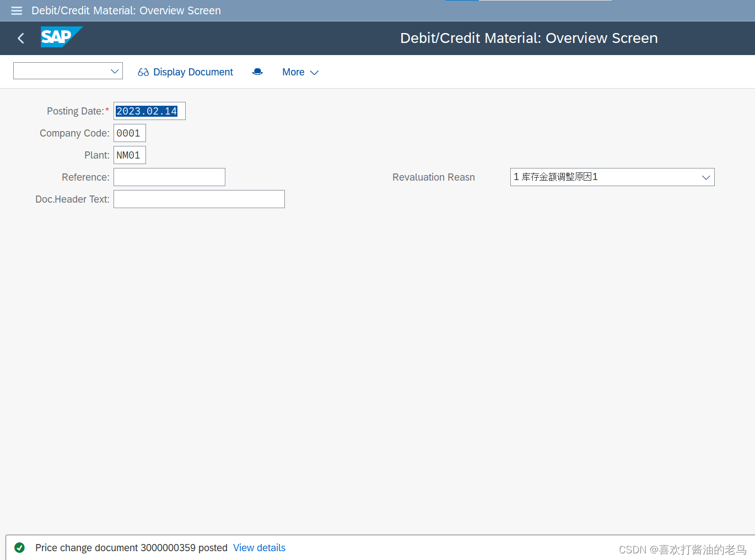
Task: Click the empty Reference field
Action: click(x=169, y=177)
